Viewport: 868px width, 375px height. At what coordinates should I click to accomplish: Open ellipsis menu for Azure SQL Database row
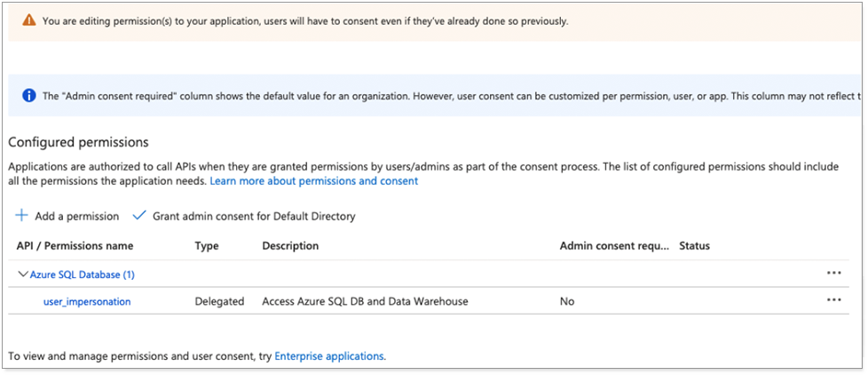coord(833,274)
